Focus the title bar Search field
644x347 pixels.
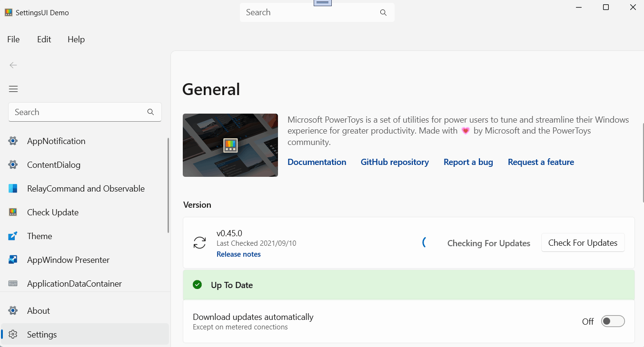(317, 12)
